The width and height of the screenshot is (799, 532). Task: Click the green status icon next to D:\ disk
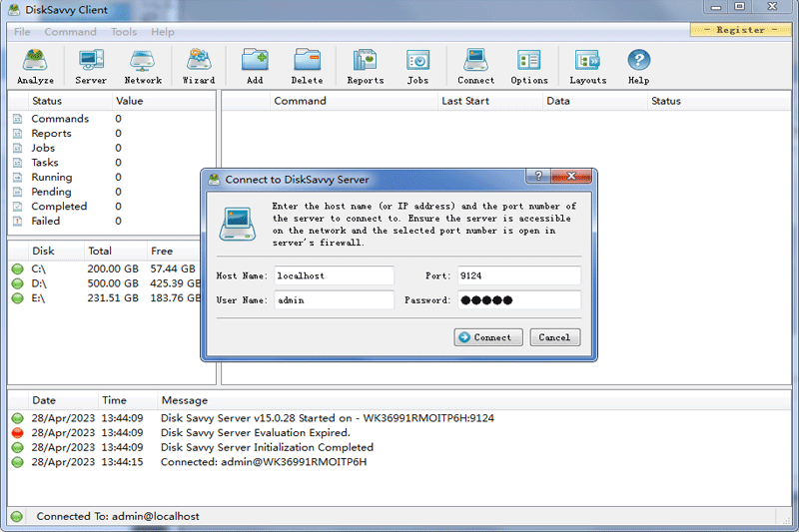point(17,283)
